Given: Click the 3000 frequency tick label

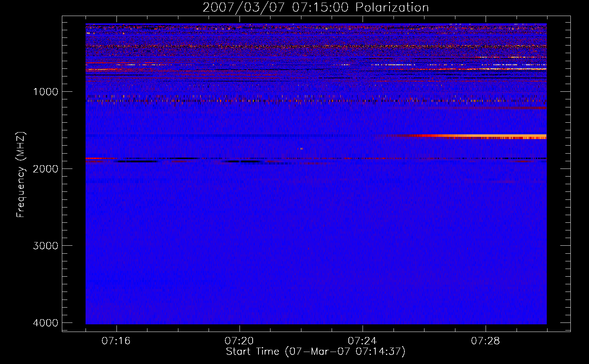Looking at the screenshot, I should click(46, 246).
